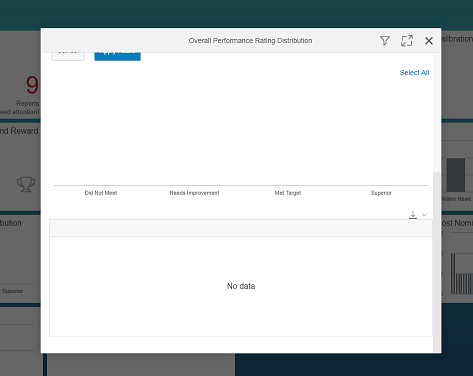
Task: Click the Select All link
Action: 414,73
